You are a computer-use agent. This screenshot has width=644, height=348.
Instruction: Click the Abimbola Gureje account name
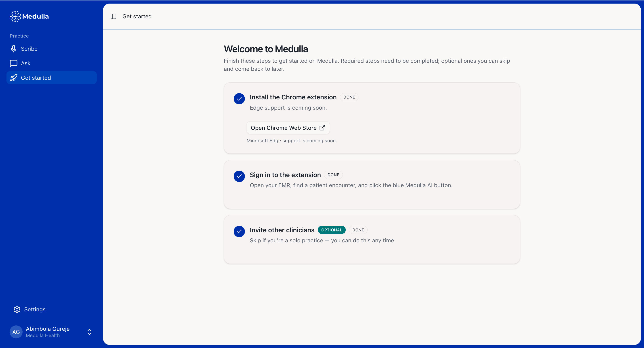(48, 329)
